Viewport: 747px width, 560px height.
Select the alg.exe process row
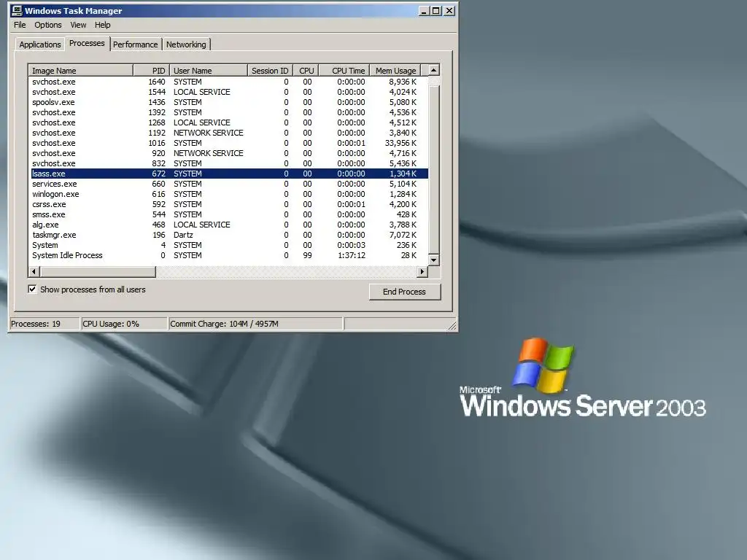pyautogui.click(x=228, y=225)
